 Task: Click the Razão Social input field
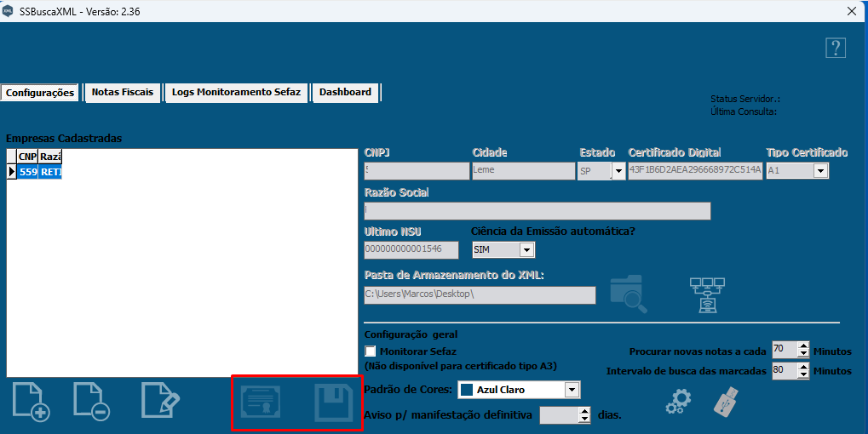click(x=537, y=211)
